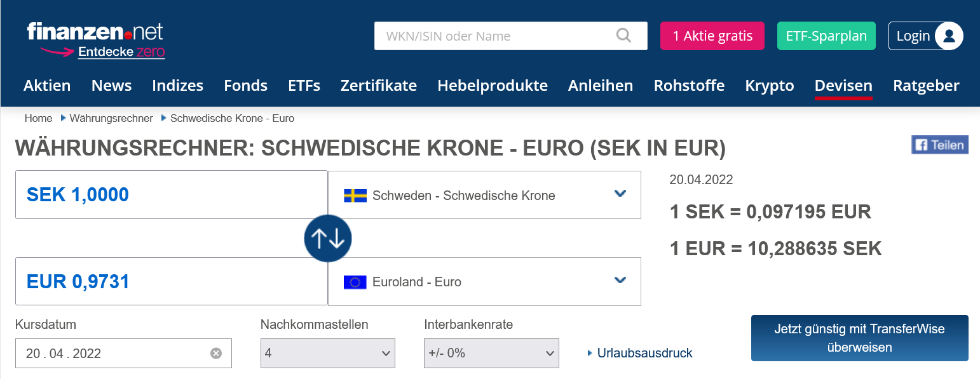Open the Urlaubsausdruck link
980x379 pixels.
[644, 353]
